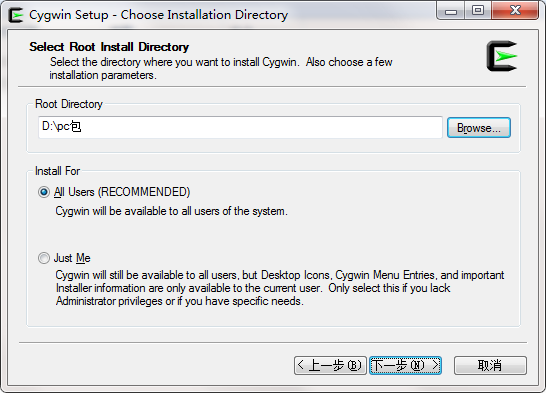Click the Select Root Install Directory heading
Viewport: 546px width, 393px height.
pos(109,47)
